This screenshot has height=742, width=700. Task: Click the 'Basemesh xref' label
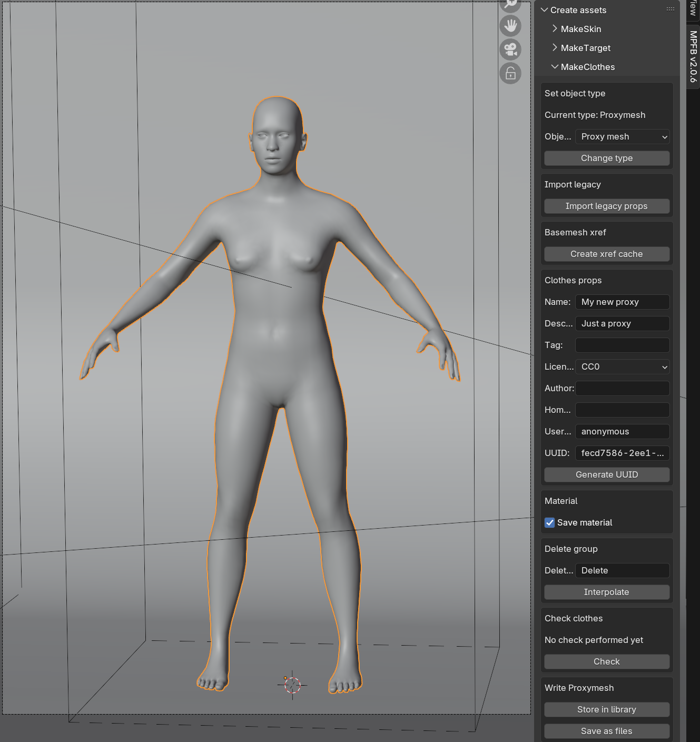click(575, 232)
